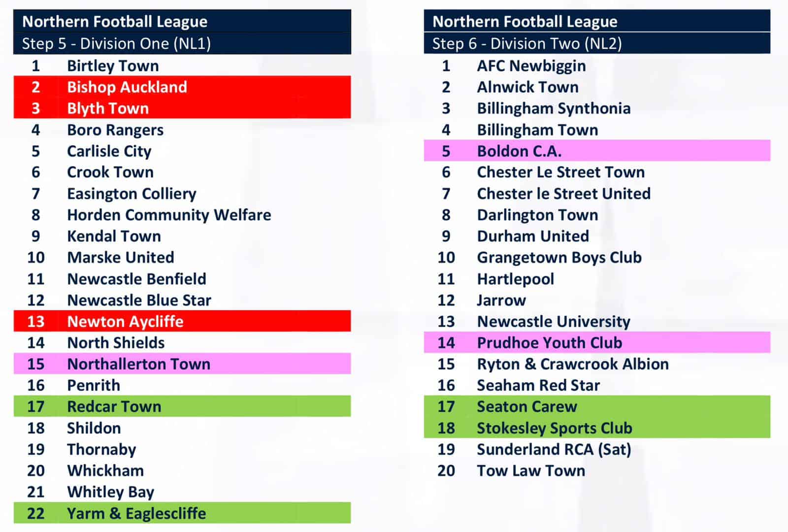
Task: Select Horden Community Welfare
Action: (169, 215)
